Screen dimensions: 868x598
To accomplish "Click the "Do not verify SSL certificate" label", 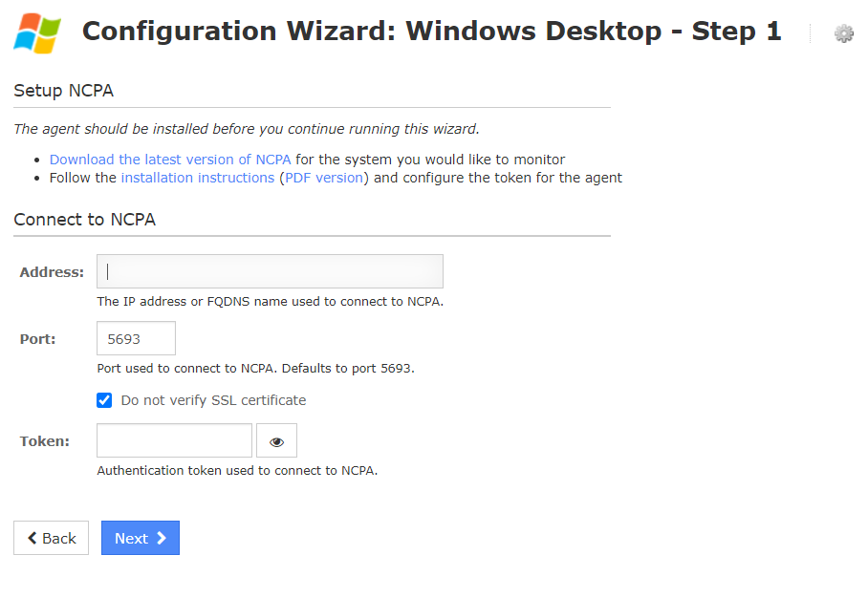I will tap(213, 400).
